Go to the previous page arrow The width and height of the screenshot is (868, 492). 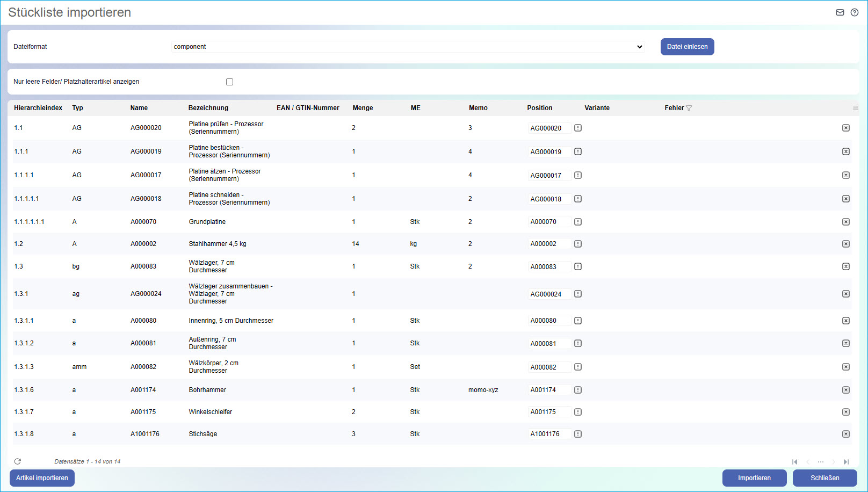pos(808,462)
